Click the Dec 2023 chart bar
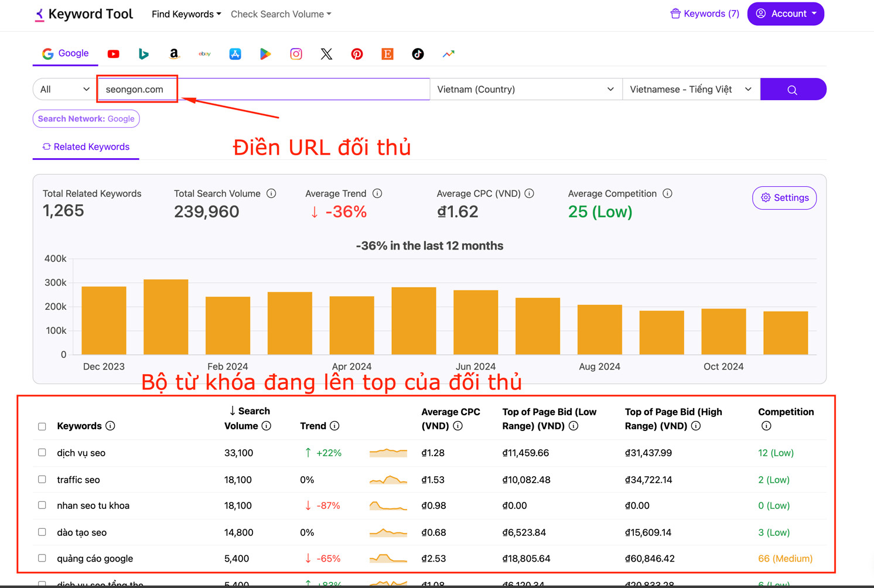Image resolution: width=874 pixels, height=588 pixels. click(104, 320)
